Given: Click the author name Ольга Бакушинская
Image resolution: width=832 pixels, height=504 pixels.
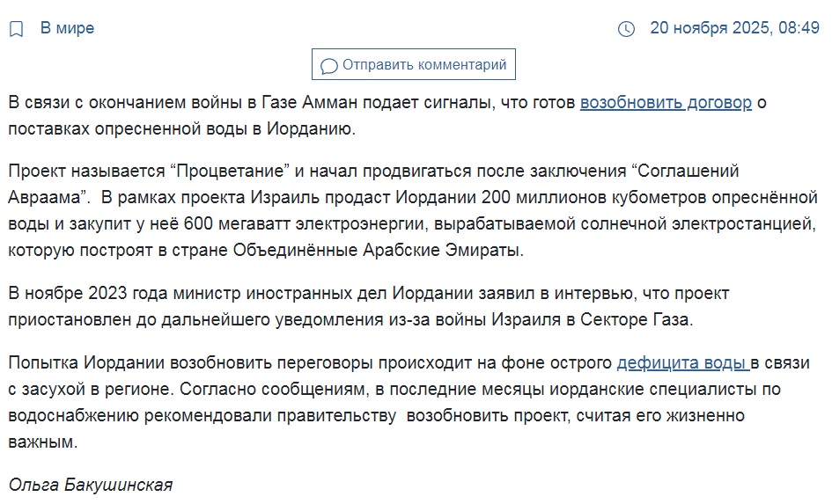Looking at the screenshot, I should (91, 485).
